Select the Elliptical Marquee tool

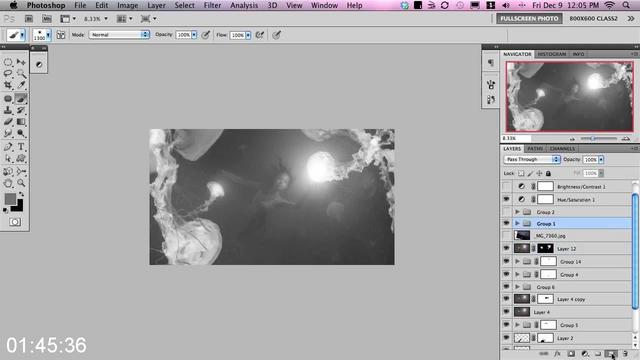(8, 62)
